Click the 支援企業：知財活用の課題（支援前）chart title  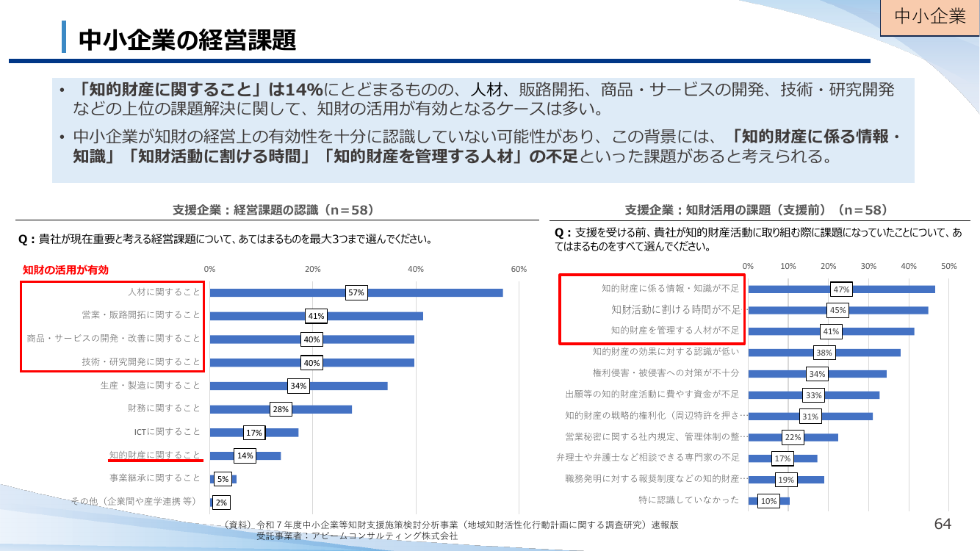[756, 210]
